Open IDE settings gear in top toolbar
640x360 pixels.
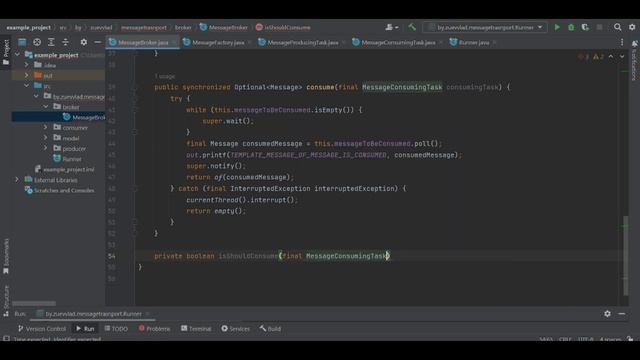pyautogui.click(x=632, y=27)
